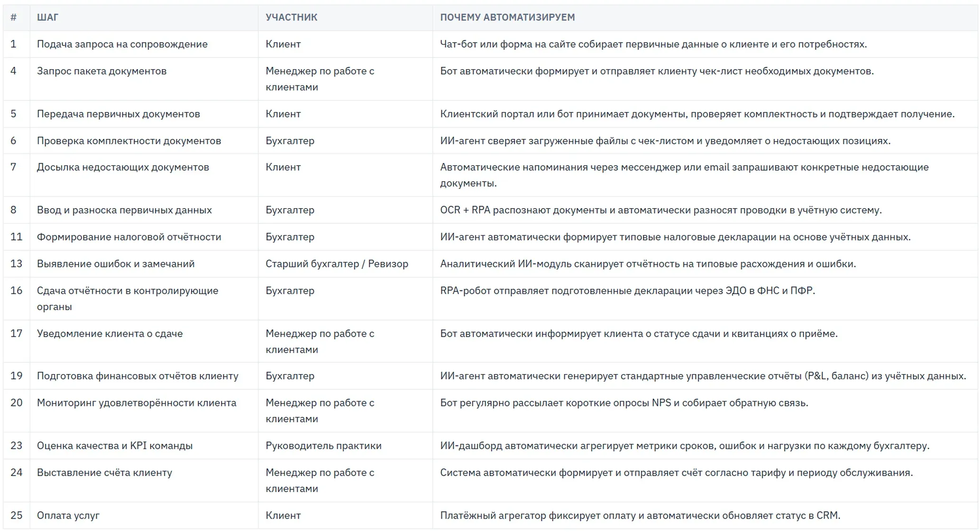Select the row 'Подача запроса на сопровождение'
This screenshot has height=532, width=980.
490,44
